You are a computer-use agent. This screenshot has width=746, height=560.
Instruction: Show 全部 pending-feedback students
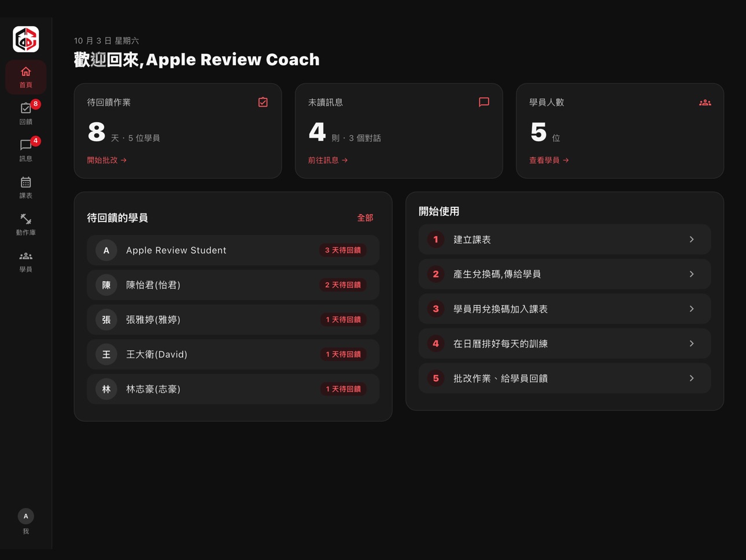pos(365,218)
